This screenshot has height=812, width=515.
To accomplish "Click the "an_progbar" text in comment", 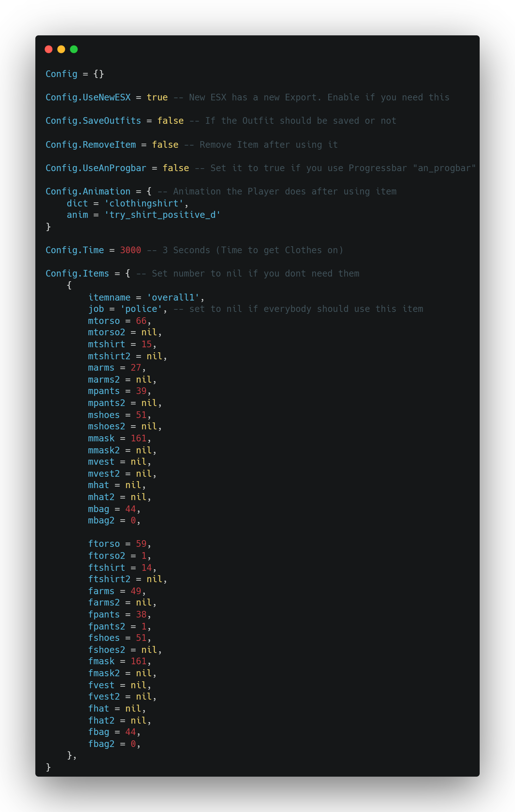I will [x=444, y=168].
